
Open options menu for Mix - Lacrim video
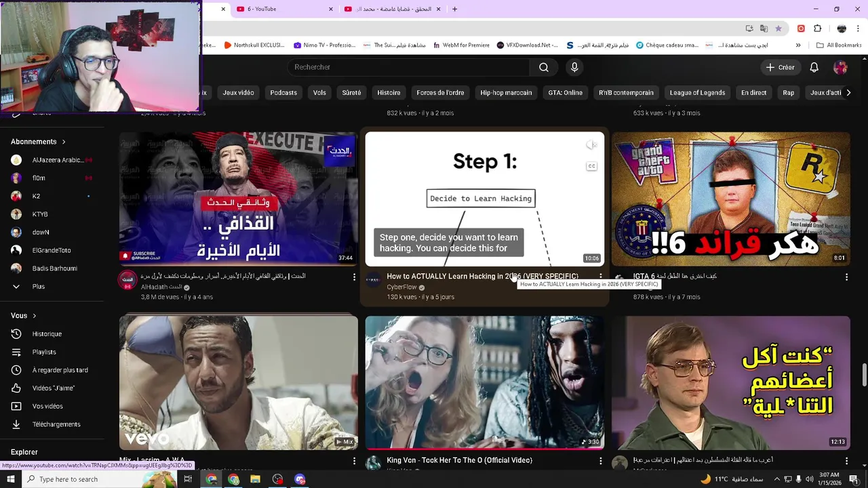tap(354, 461)
